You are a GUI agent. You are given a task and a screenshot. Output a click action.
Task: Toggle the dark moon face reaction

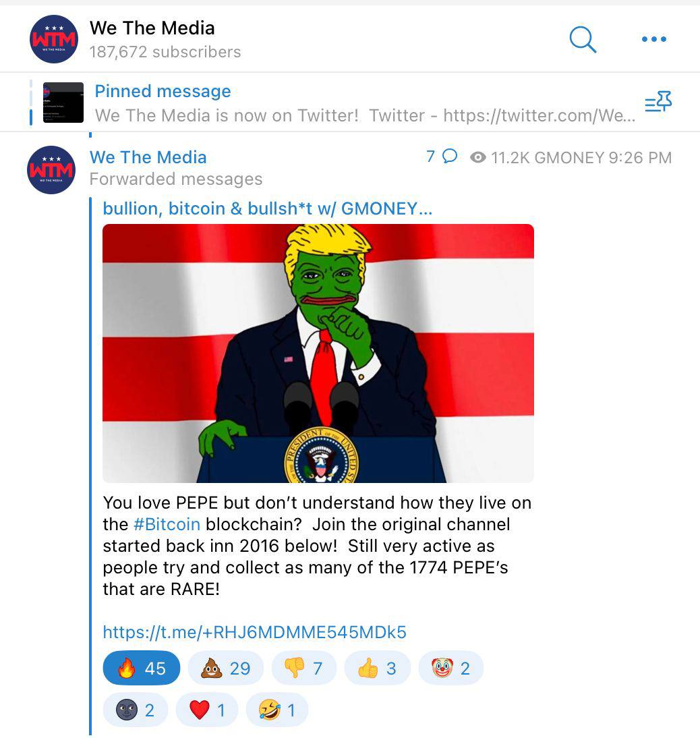pyautogui.click(x=135, y=710)
